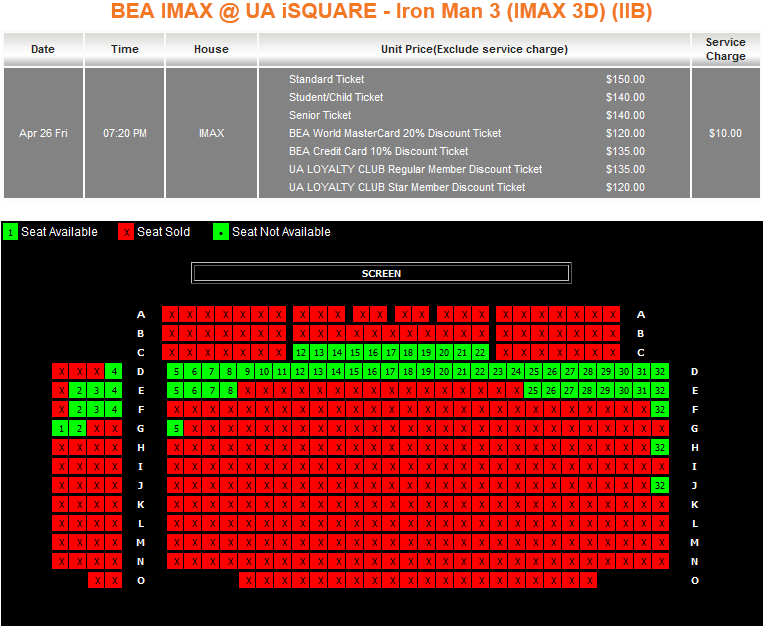765x626 pixels.
Task: Click the Service Charge column header
Action: click(725, 49)
